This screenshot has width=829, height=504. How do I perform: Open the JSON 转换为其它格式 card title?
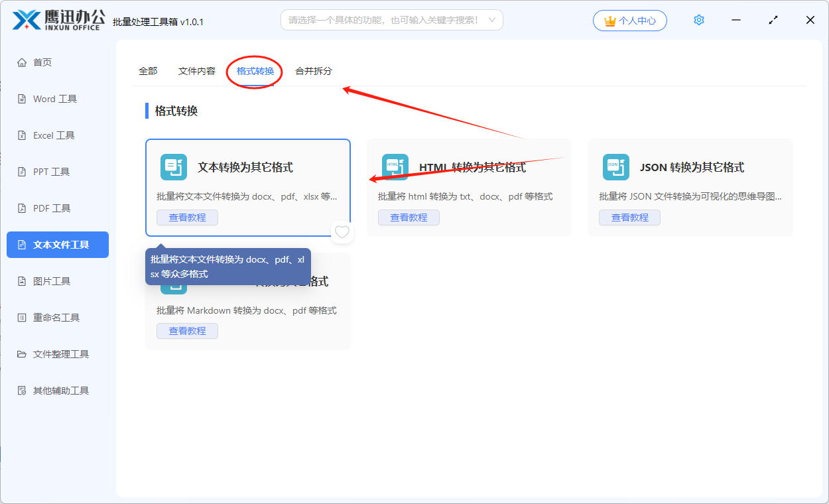692,167
